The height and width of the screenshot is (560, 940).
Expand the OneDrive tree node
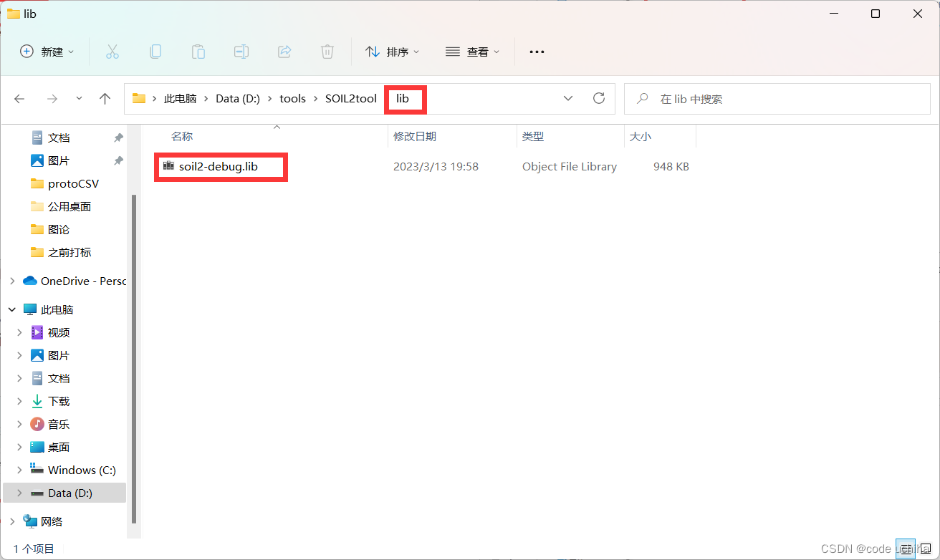point(12,281)
